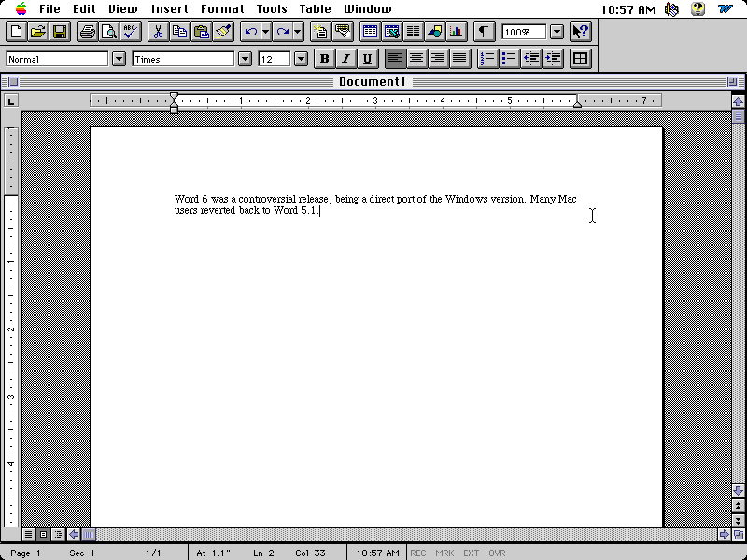Open the Word application menu icon
This screenshot has height=560, width=747.
tap(726, 8)
